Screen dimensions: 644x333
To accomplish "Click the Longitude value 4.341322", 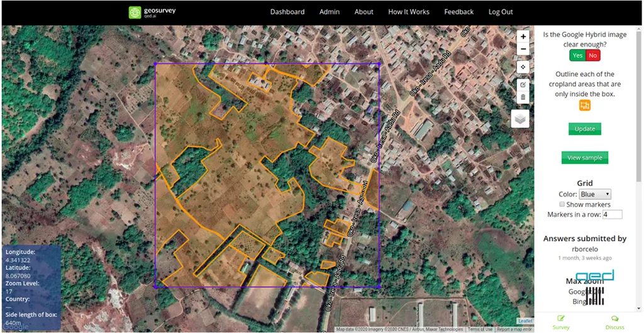I will pos(17,260).
